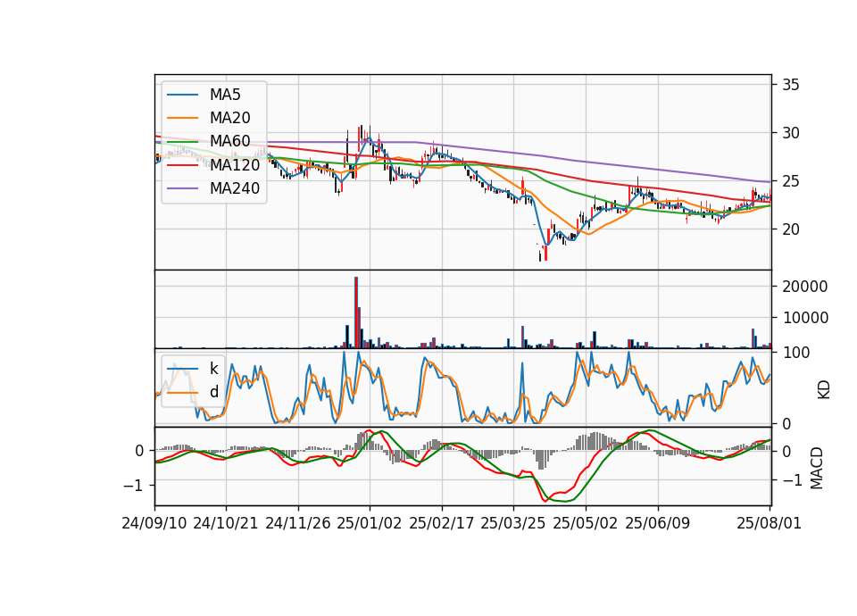Click the 25/08/01 date axis label
Image resolution: width=857 pixels, height=616 pixels.
click(769, 523)
